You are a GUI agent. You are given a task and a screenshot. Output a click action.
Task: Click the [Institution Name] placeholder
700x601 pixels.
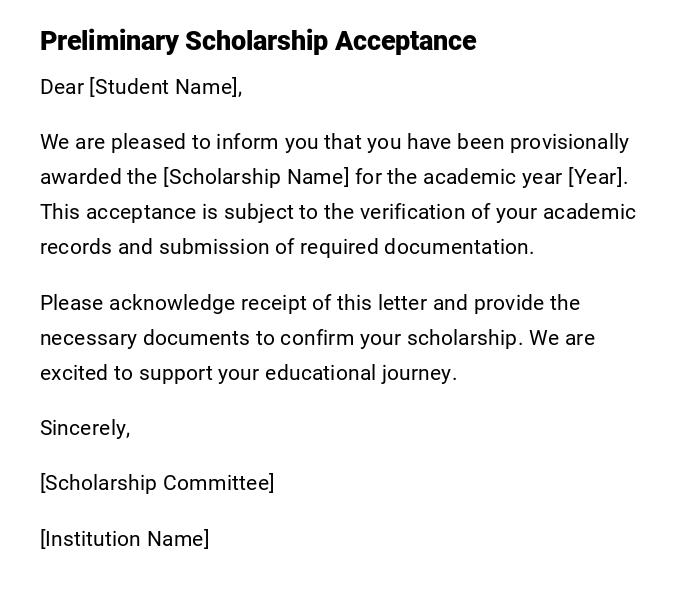125,539
